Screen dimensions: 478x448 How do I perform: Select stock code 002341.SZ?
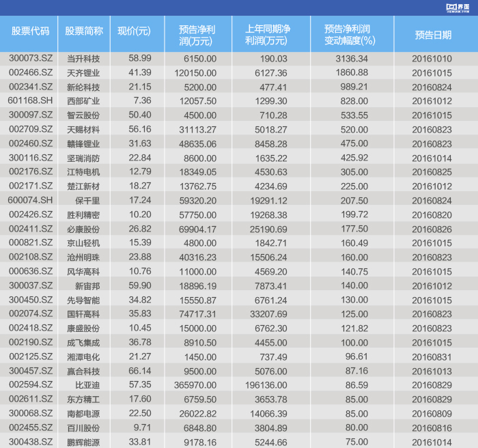[31, 87]
